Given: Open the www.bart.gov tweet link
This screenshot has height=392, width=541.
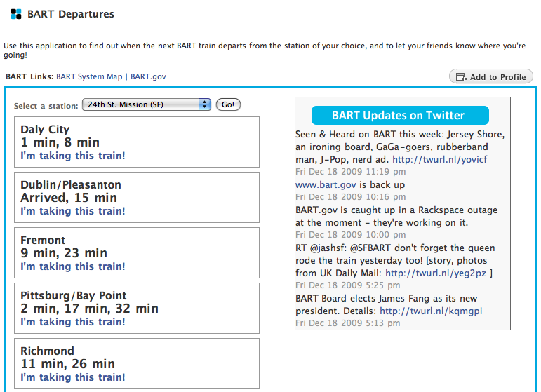Looking at the screenshot, I should pos(326,185).
